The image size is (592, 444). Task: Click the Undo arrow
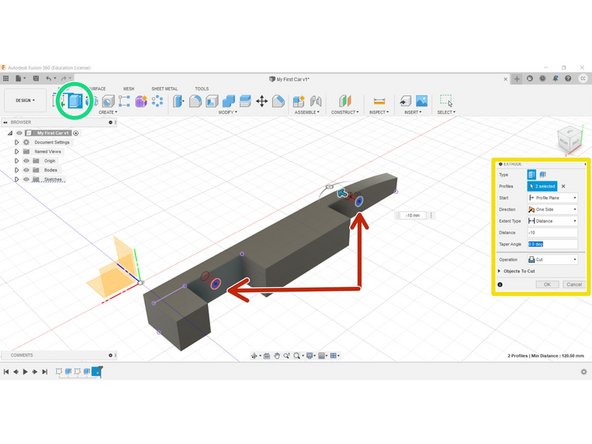pos(48,79)
